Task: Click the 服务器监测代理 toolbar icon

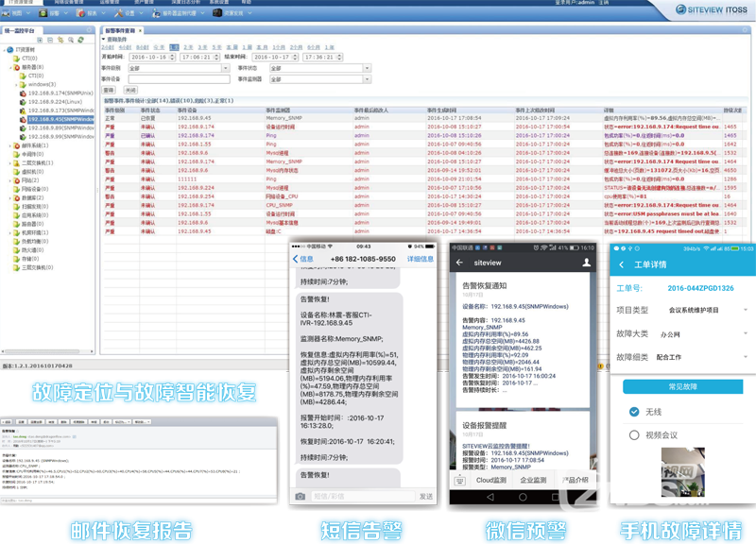Action: point(156,13)
